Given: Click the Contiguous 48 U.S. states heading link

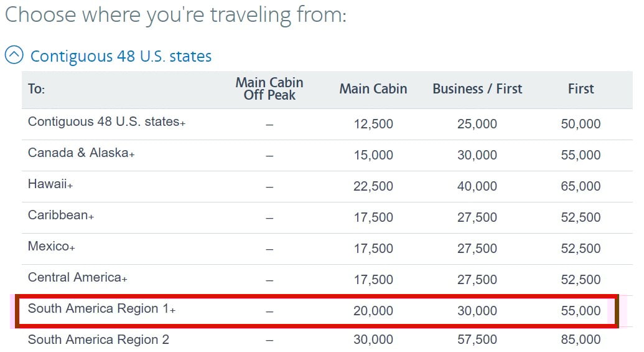Looking at the screenshot, I should (x=121, y=56).
